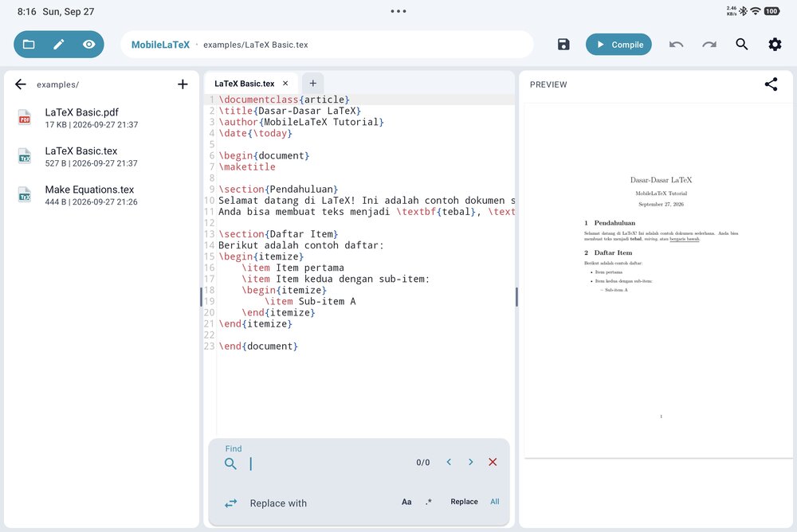Click the \end{document} line
This screenshot has height=532, width=797.
pos(258,346)
